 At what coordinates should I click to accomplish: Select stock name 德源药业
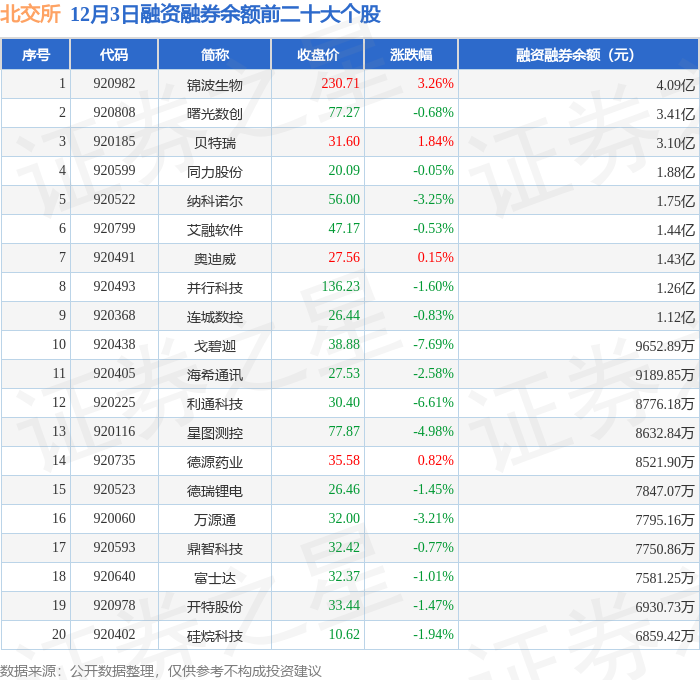[x=215, y=462]
